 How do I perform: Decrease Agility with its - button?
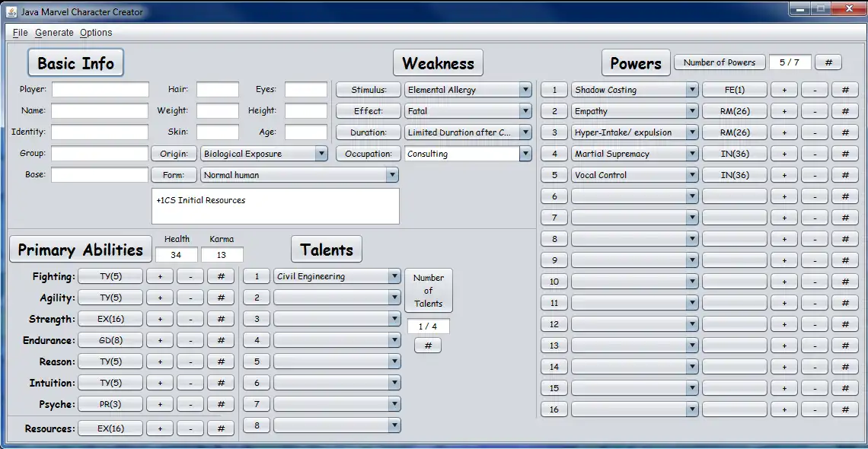pyautogui.click(x=190, y=298)
